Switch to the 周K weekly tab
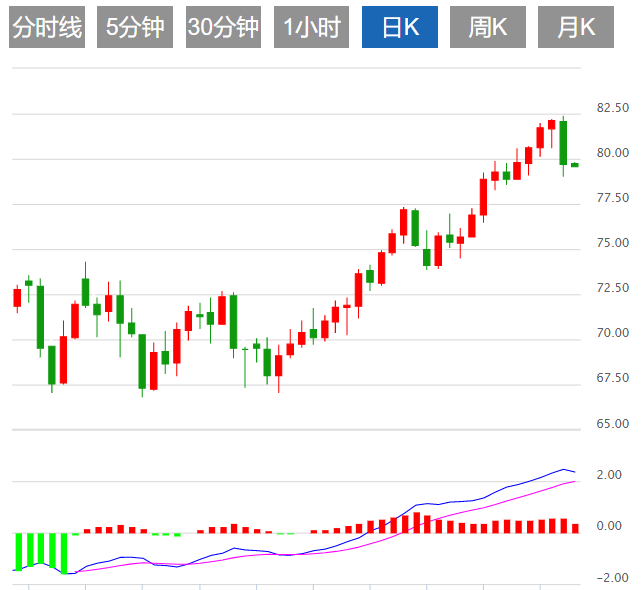This screenshot has width=641, height=590. click(488, 27)
